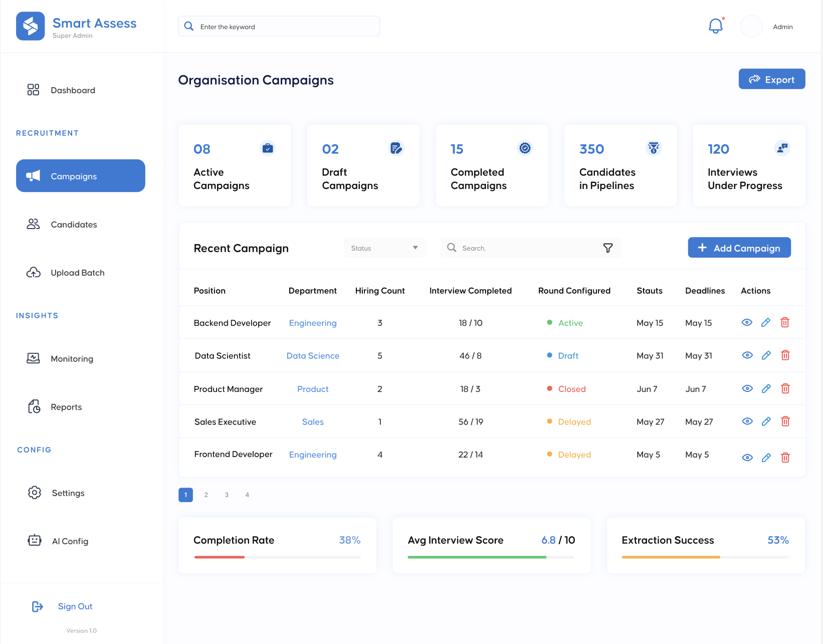Click the Smart Assess logo

[x=31, y=26]
